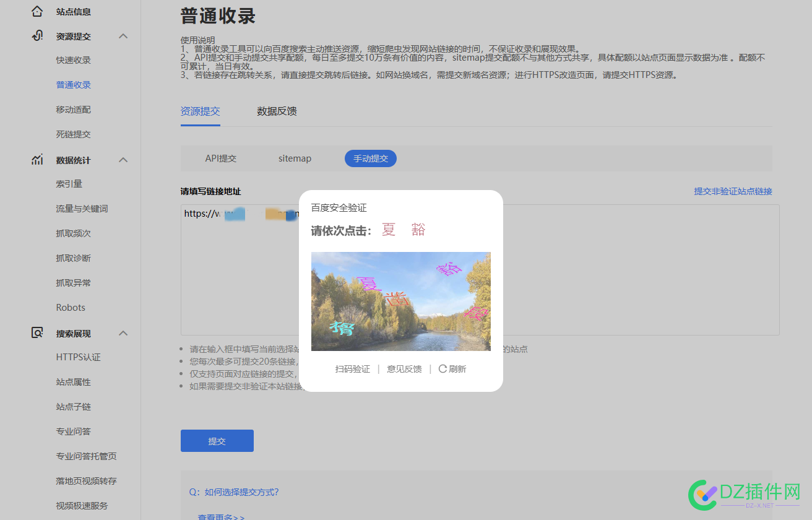
Task: Click the 普通收录 page heading
Action: (x=218, y=15)
